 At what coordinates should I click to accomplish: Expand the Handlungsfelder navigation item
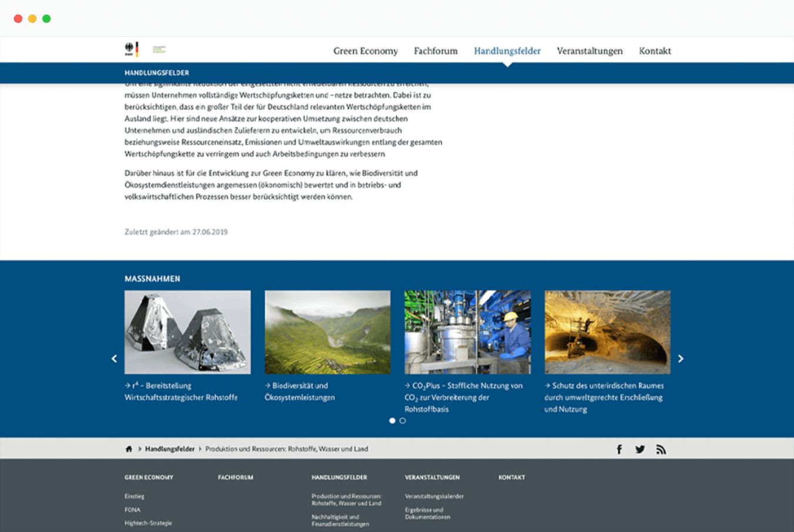click(507, 51)
